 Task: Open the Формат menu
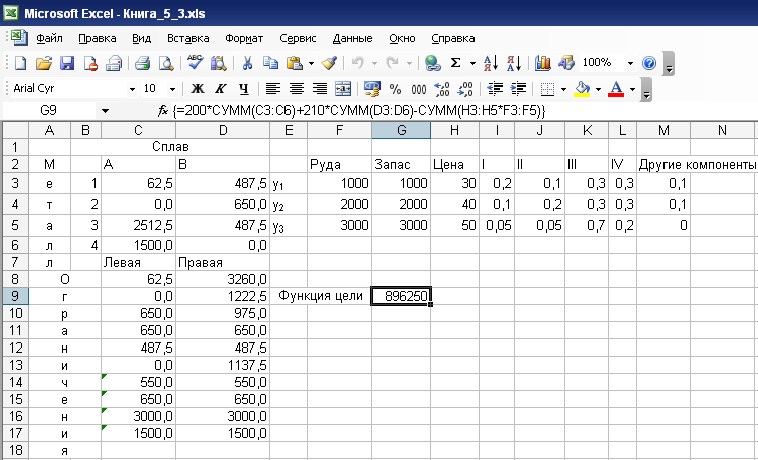point(244,38)
